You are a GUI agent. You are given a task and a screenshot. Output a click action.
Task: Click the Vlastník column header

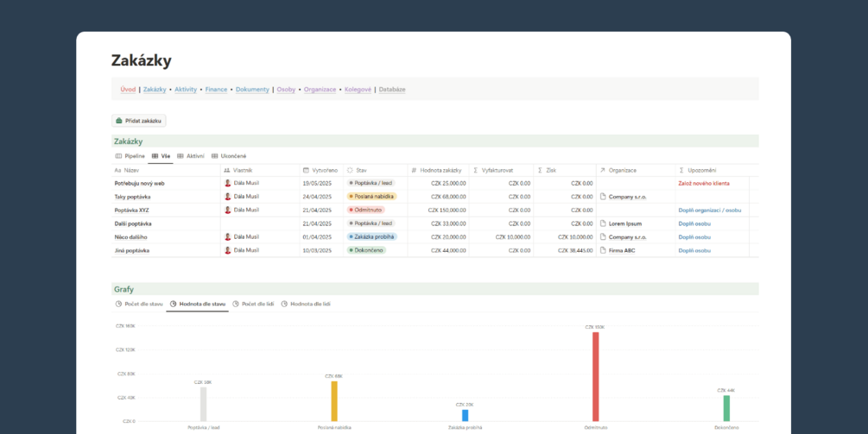260,170
